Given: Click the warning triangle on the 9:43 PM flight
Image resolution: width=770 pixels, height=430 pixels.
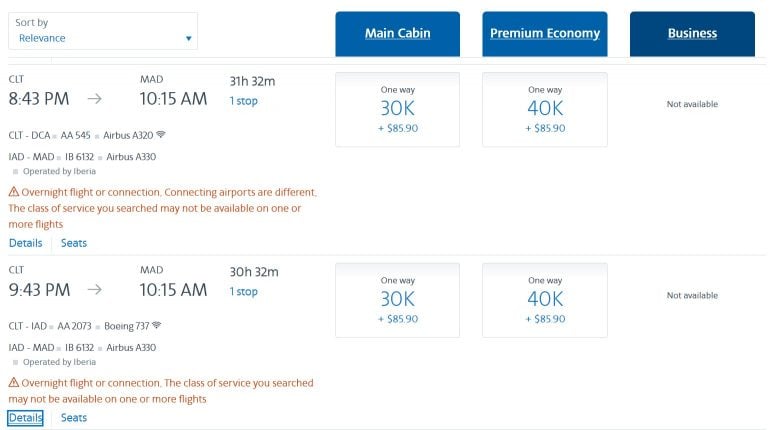Looking at the screenshot, I should click(14, 383).
